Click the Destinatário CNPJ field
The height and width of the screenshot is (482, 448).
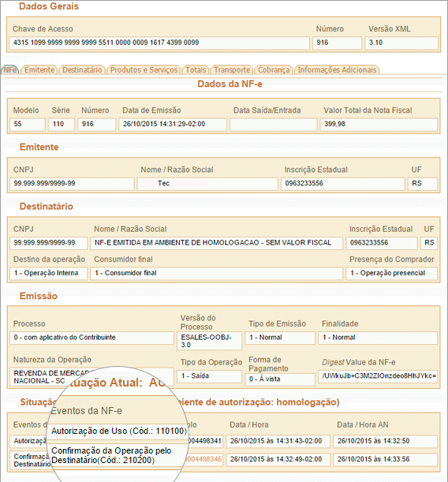(49, 243)
